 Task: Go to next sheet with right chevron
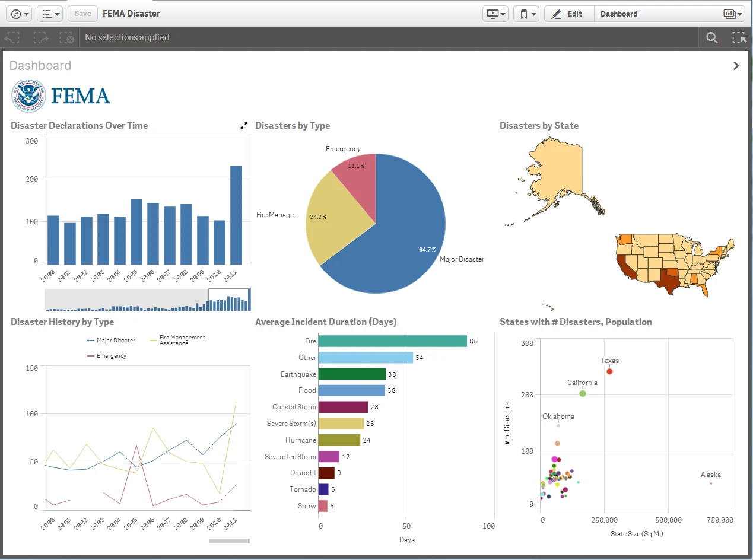736,65
